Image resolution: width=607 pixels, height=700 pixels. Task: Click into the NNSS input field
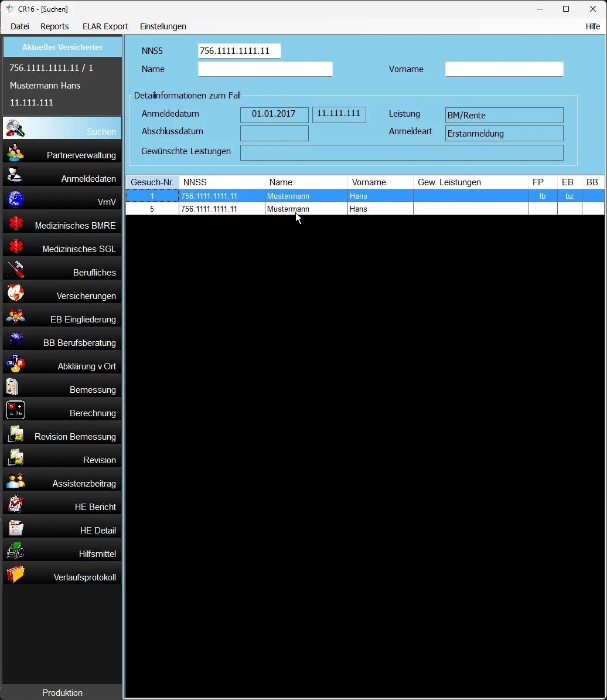pos(240,51)
